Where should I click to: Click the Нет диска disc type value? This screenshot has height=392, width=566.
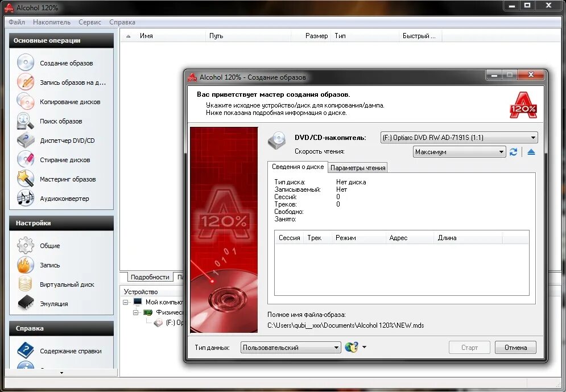pos(351,182)
